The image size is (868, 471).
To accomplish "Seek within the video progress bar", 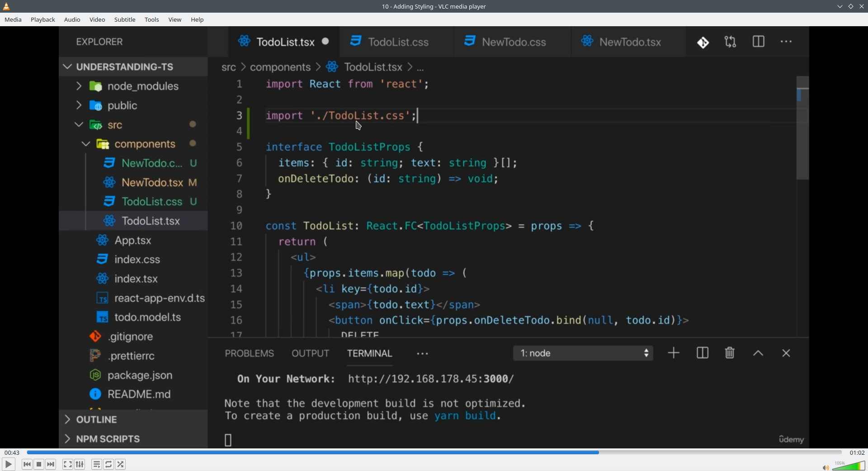I will coord(434,452).
